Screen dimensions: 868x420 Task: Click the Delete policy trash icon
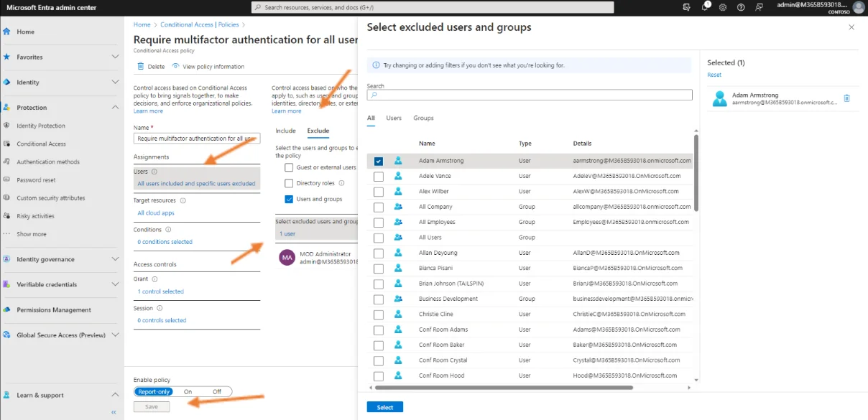pos(140,67)
